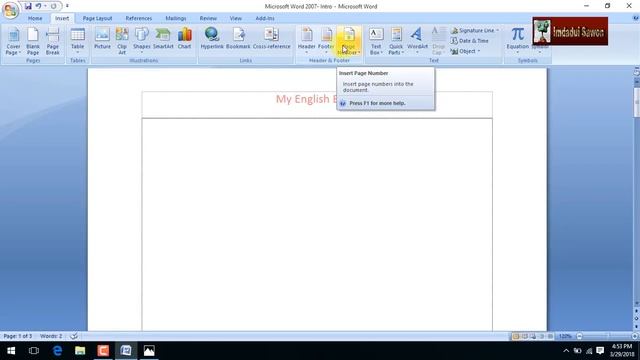Image resolution: width=640 pixels, height=360 pixels.
Task: Insert a Cross-reference
Action: click(271, 39)
